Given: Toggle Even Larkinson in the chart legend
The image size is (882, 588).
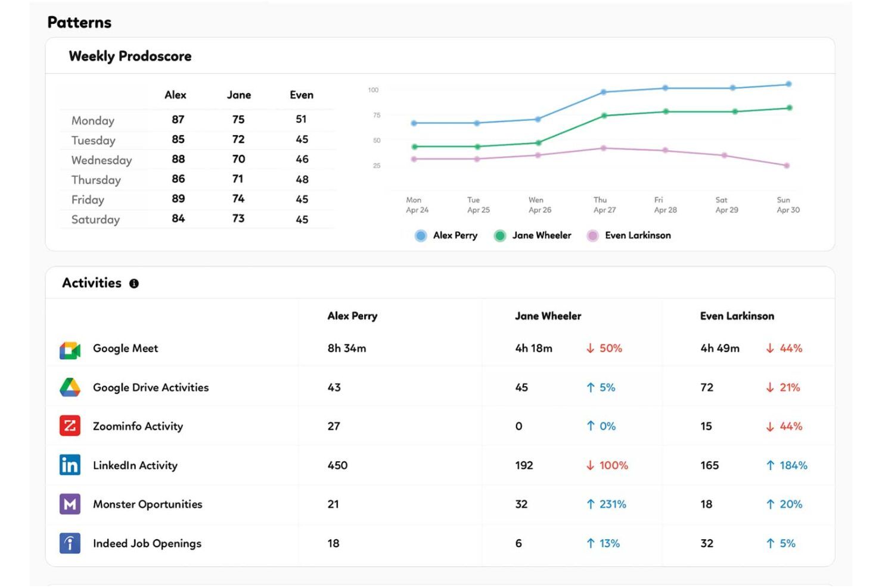Looking at the screenshot, I should pos(629,235).
